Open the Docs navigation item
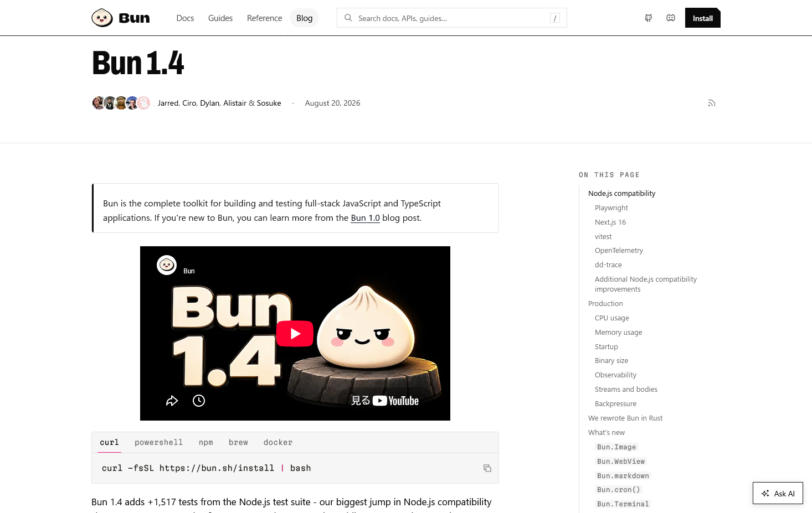This screenshot has width=812, height=513. point(185,18)
